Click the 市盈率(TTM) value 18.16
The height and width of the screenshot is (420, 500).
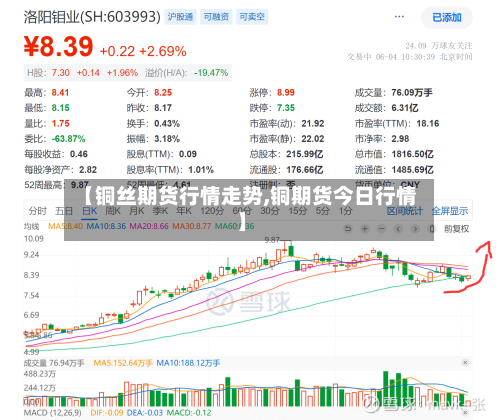(428, 123)
